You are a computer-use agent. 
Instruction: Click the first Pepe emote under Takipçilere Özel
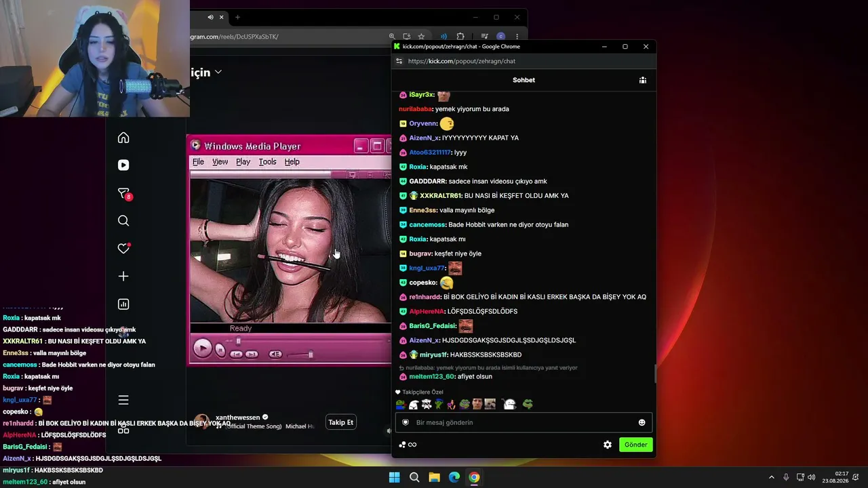pyautogui.click(x=401, y=404)
